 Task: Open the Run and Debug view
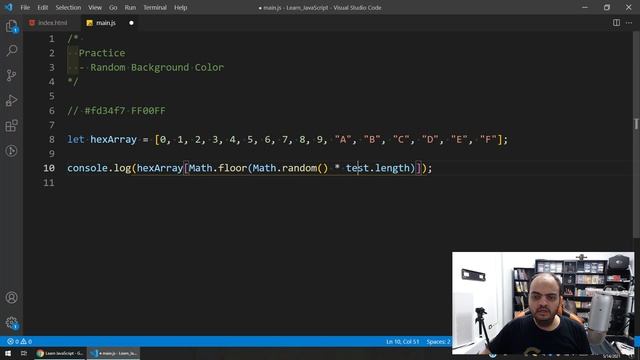[11, 100]
